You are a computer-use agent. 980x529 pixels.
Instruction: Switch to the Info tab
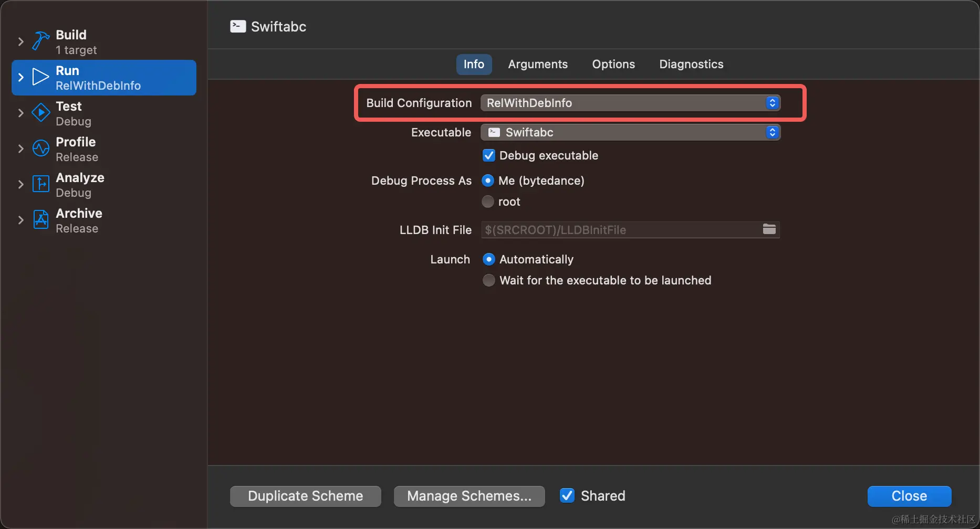(x=474, y=64)
